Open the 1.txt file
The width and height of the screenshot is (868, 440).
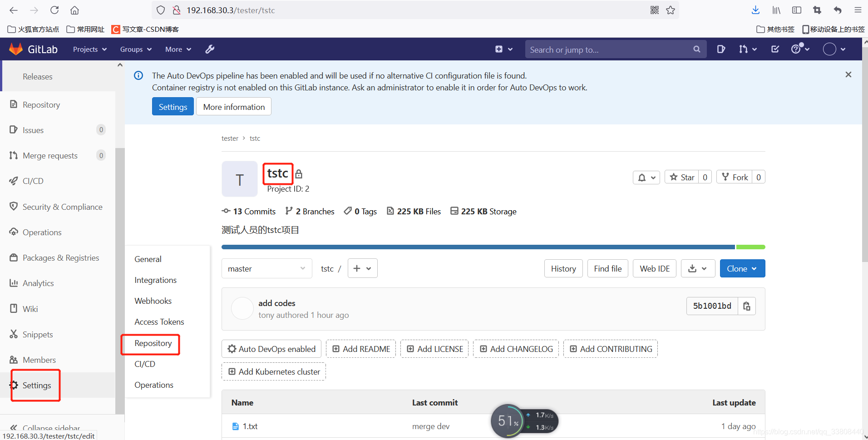tap(250, 426)
